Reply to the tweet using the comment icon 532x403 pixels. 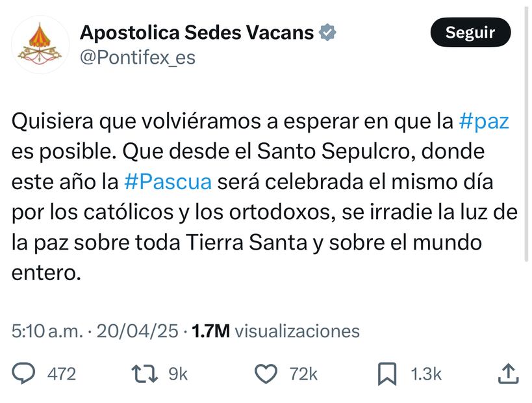tap(25, 374)
